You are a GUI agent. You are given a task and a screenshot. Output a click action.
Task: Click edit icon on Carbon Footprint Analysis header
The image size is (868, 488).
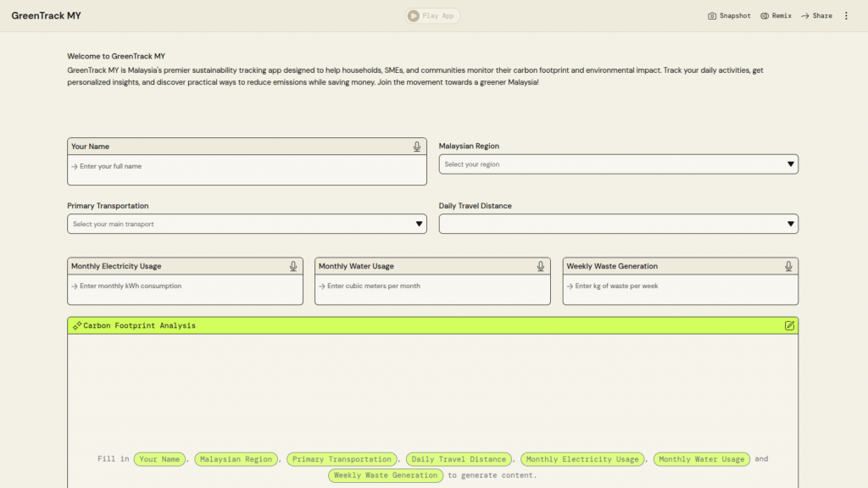pyautogui.click(x=790, y=325)
